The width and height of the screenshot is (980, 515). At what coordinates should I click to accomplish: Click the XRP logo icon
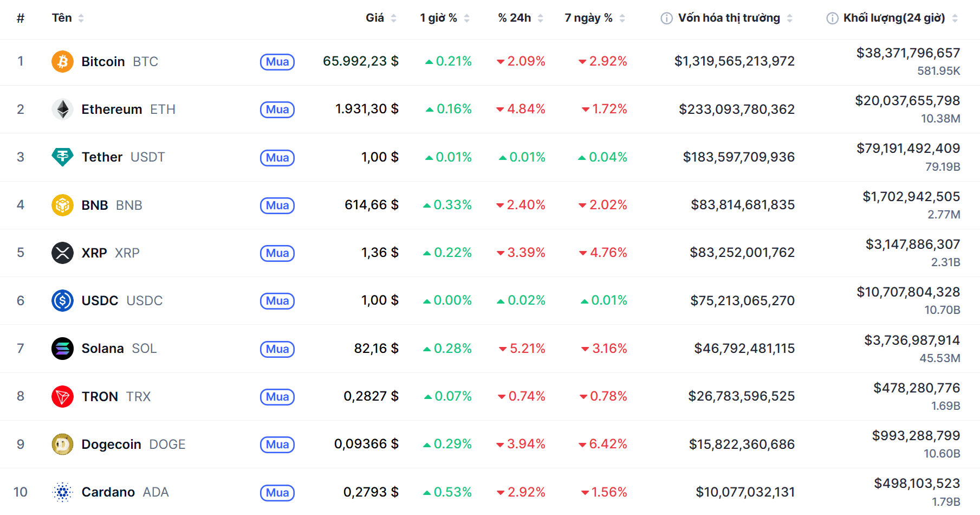click(62, 253)
